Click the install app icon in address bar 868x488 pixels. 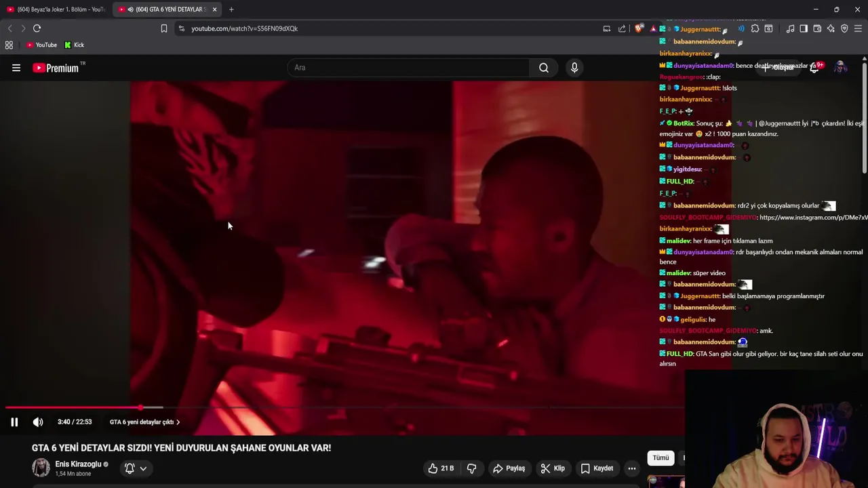click(x=607, y=28)
